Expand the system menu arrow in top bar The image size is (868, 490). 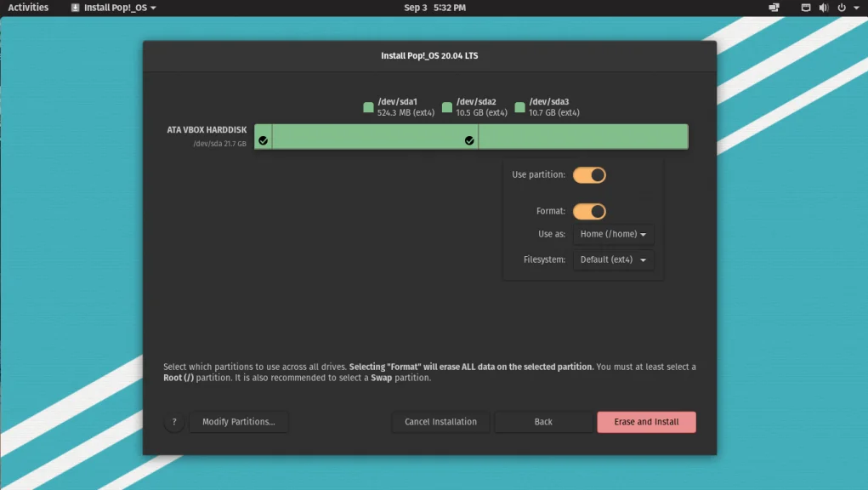pos(856,8)
